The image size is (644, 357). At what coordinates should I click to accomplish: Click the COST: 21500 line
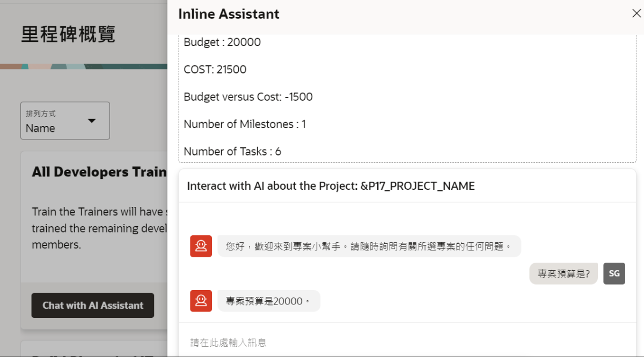(215, 70)
